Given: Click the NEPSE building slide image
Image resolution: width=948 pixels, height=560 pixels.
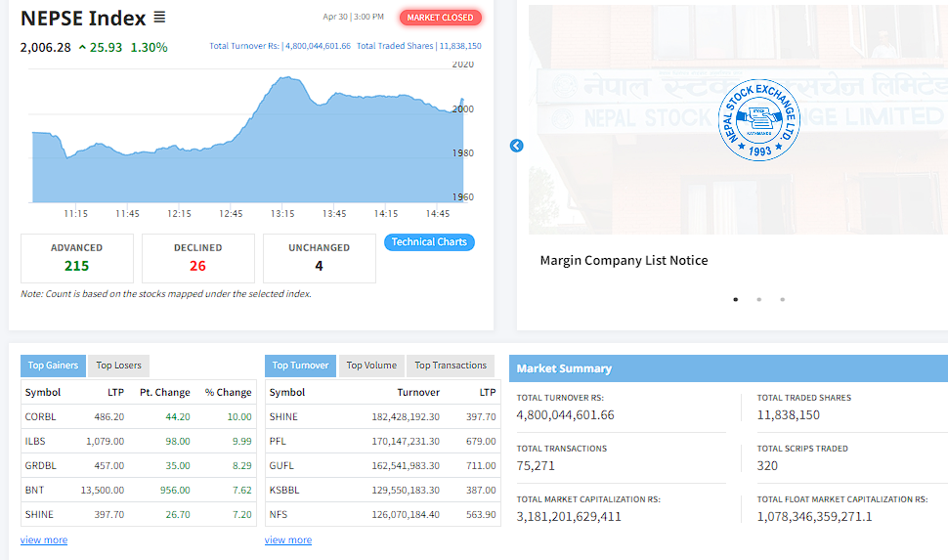Looking at the screenshot, I should [x=738, y=120].
